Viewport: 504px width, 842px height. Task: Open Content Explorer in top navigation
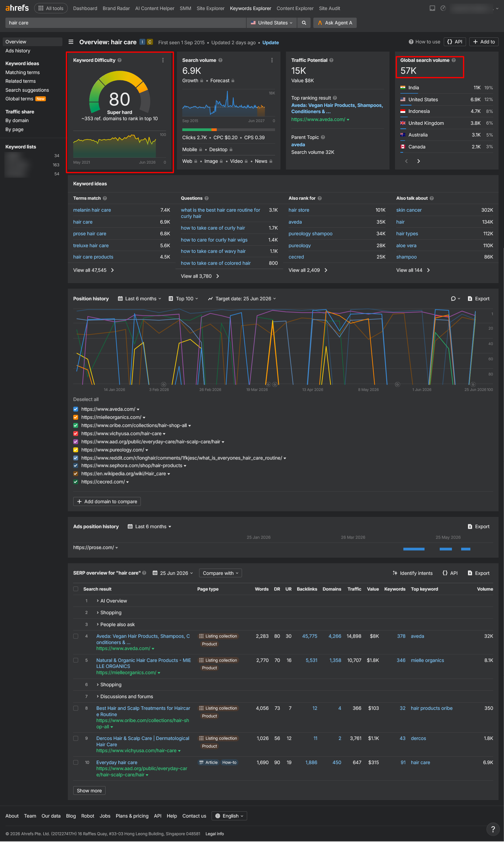coord(295,8)
